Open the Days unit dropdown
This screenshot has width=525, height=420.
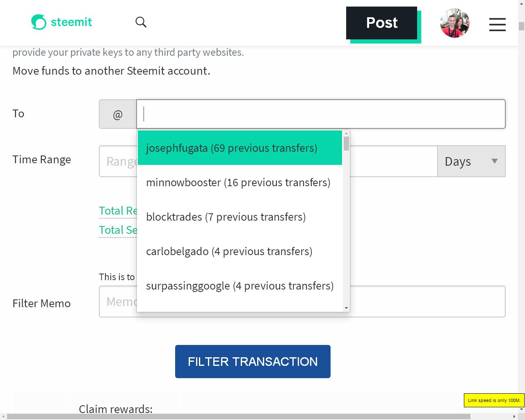coord(471,161)
